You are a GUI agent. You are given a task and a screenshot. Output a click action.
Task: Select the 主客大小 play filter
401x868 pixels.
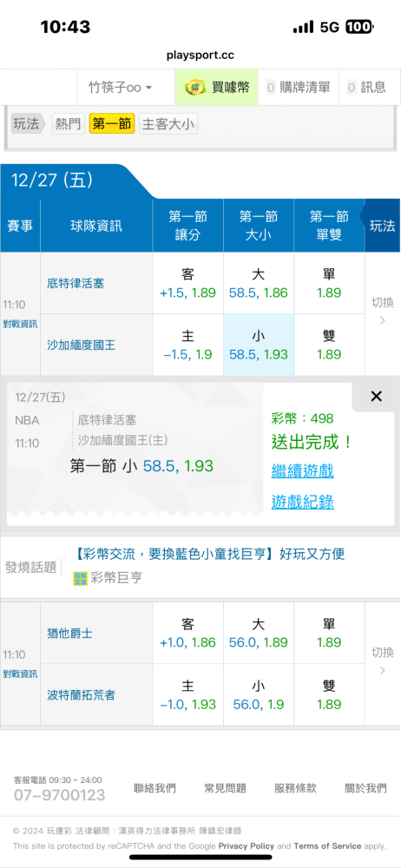click(168, 124)
